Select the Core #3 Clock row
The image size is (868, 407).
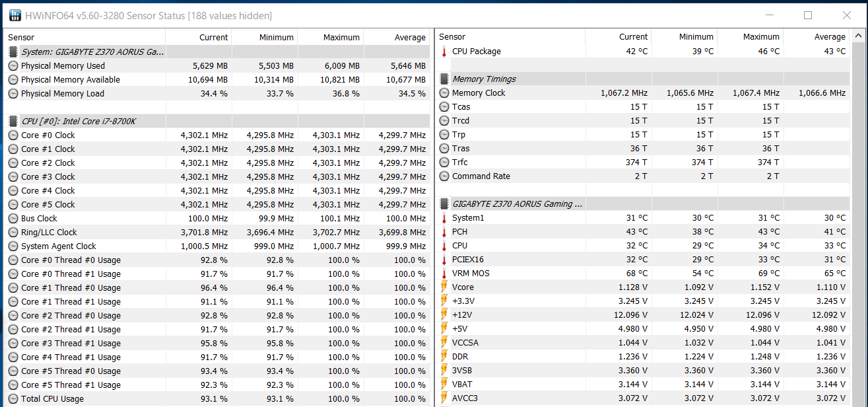point(217,177)
